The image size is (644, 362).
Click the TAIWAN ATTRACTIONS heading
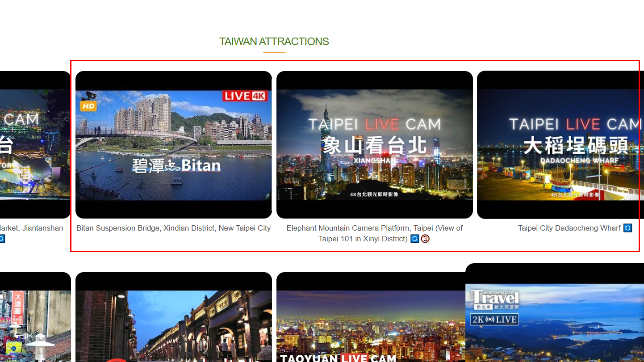(274, 41)
